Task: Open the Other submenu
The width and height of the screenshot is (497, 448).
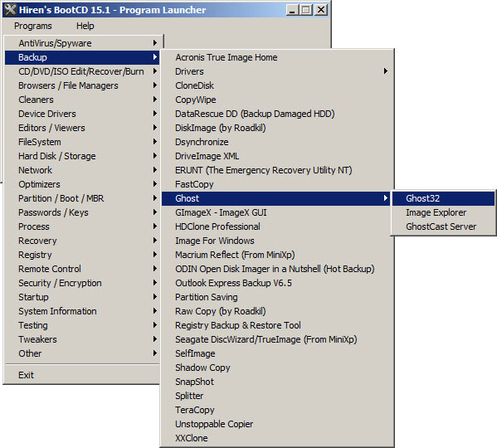Action: coord(82,353)
